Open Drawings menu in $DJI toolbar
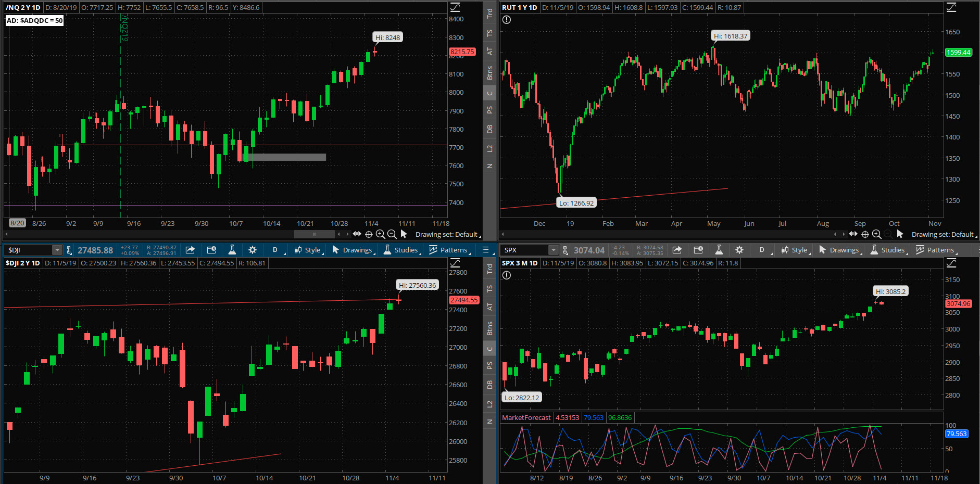Image resolution: width=980 pixels, height=484 pixels. 354,250
